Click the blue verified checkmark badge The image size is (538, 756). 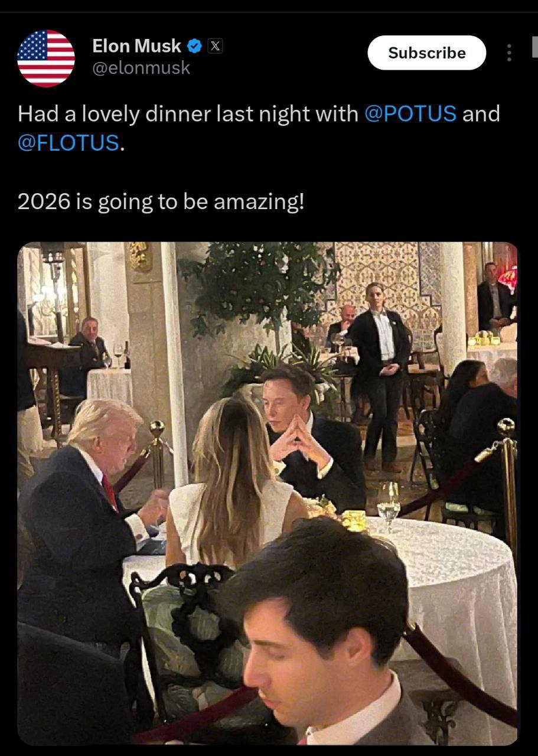tap(195, 45)
